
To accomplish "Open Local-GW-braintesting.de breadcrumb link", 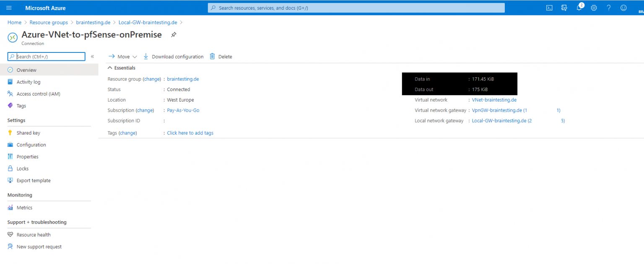I will coord(148,22).
